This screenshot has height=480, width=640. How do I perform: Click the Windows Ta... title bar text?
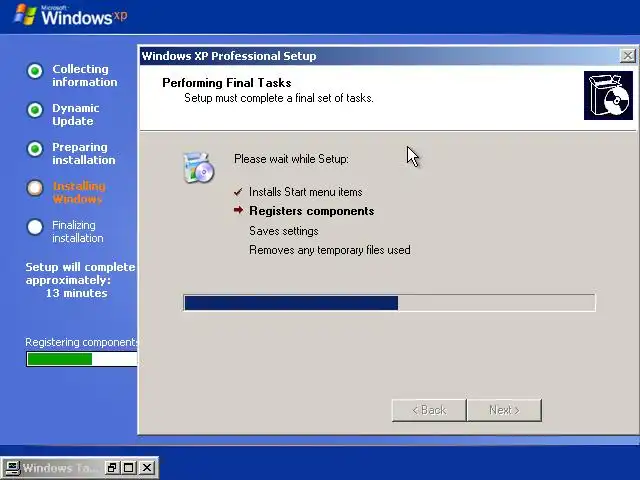point(61,468)
